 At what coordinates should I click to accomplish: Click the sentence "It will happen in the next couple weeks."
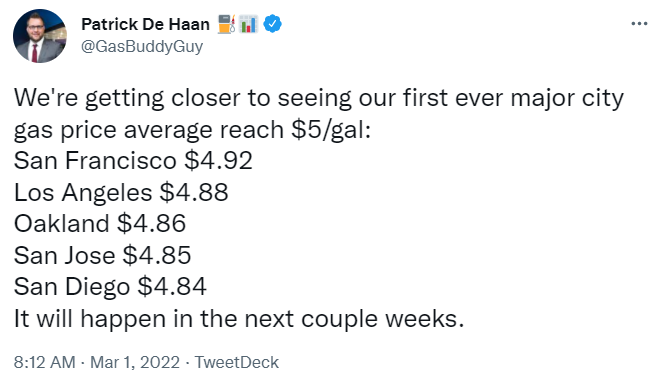coord(239,319)
